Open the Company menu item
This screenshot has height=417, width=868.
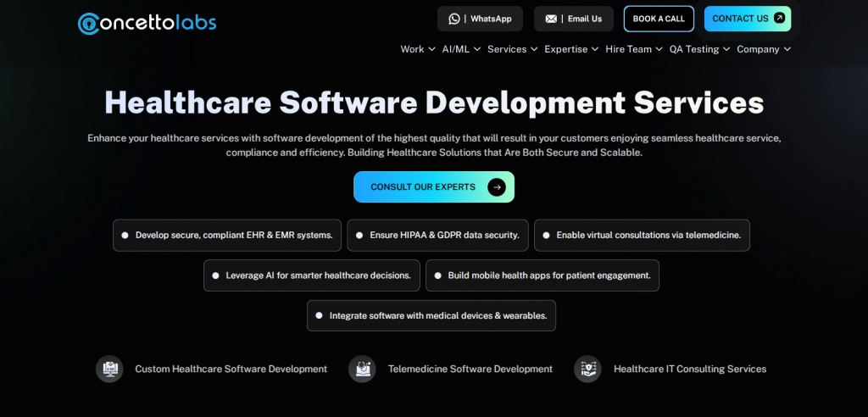pyautogui.click(x=764, y=49)
